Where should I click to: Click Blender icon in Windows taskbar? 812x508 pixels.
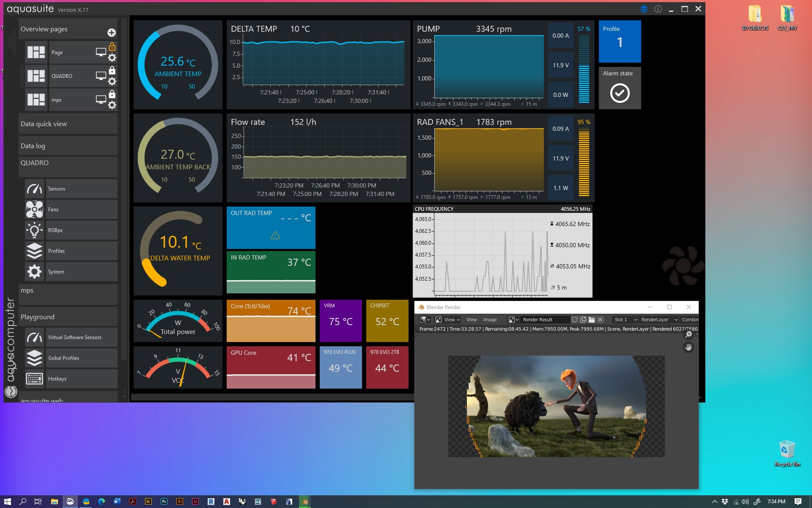304,502
